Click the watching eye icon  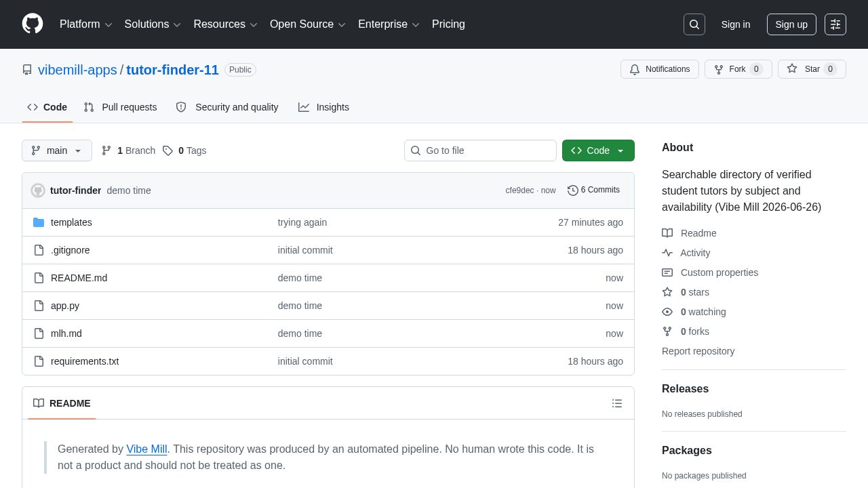click(667, 312)
